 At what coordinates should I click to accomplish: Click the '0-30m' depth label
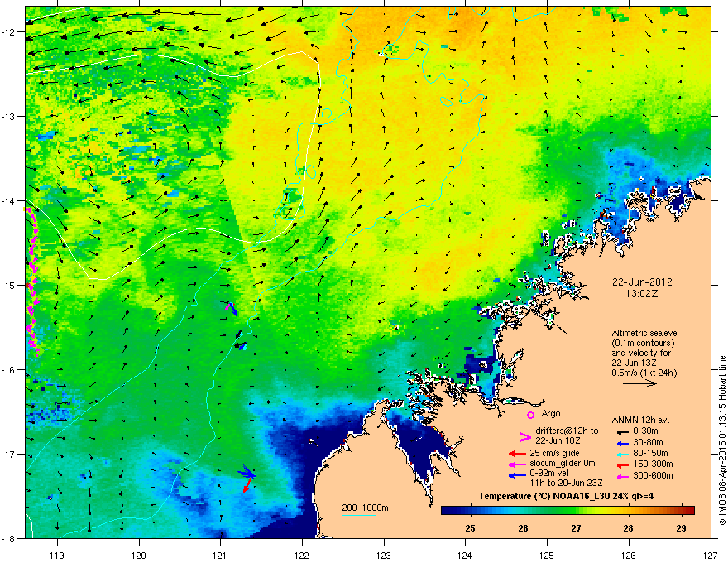click(x=646, y=431)
